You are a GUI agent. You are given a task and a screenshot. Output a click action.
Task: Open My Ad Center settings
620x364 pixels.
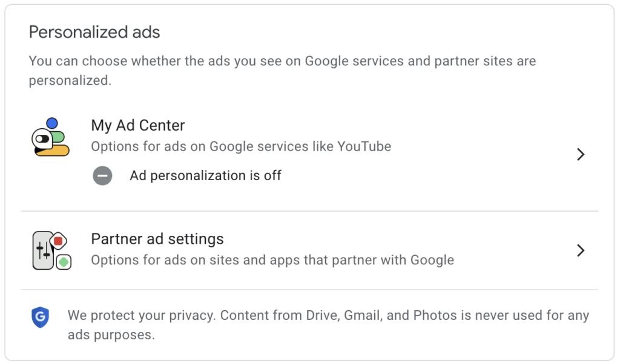click(137, 125)
